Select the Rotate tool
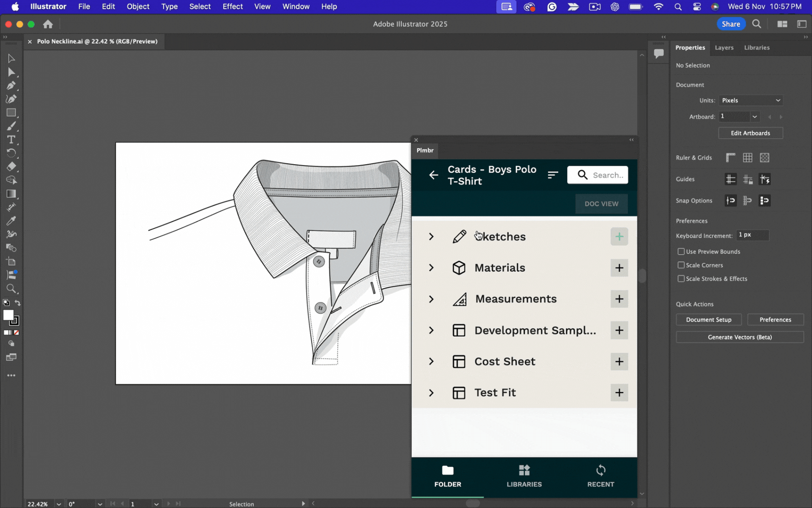 click(11, 153)
